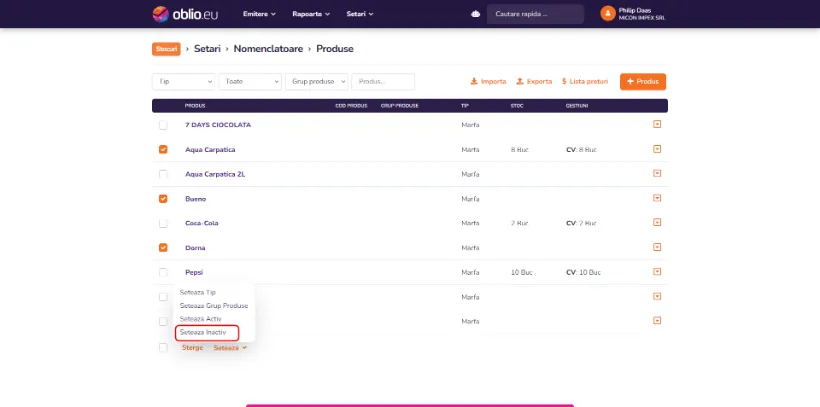Screen dimensions: 820x407
Task: Open the chatbot assistant icon
Action: pos(475,14)
